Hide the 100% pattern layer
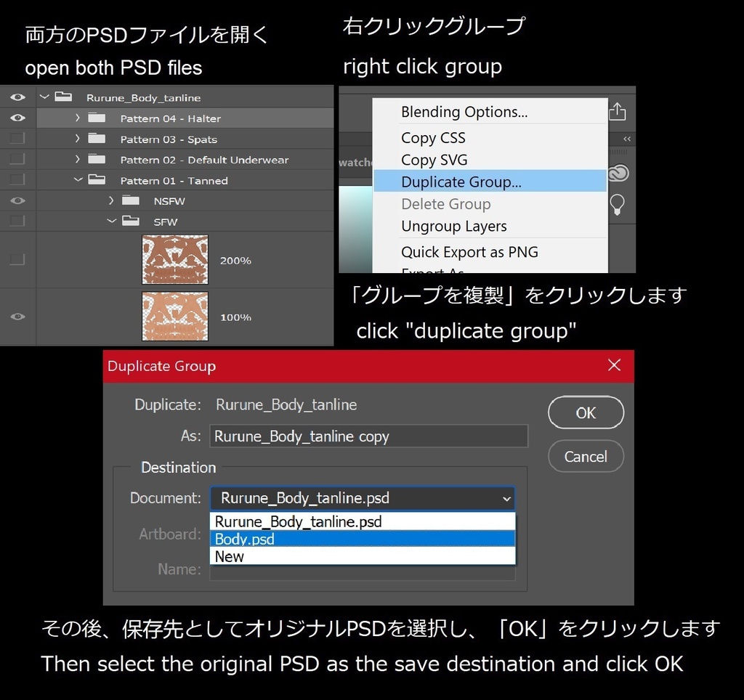This screenshot has width=744, height=700. (x=17, y=317)
